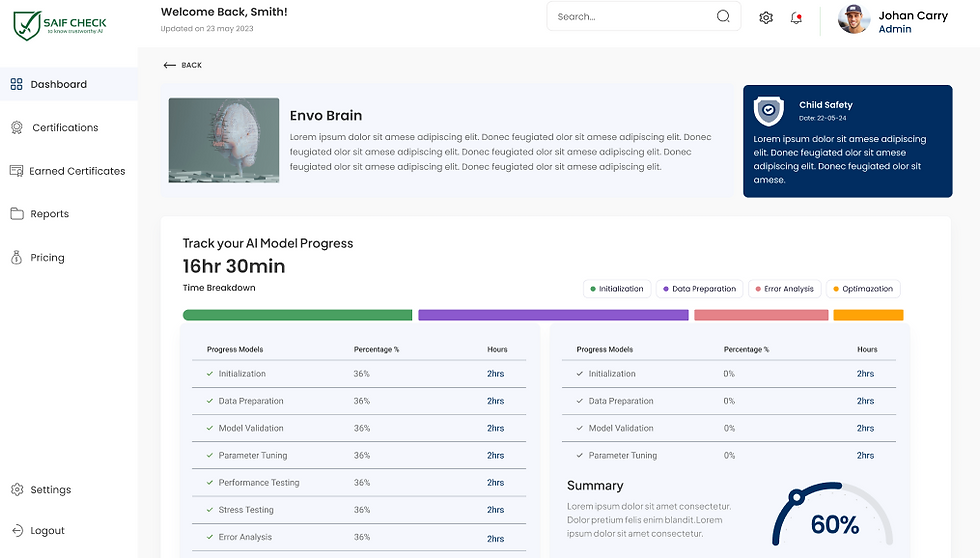Screen dimensions: 980x558
Task: Click the Envo Brain thumbnail image
Action: point(224,140)
